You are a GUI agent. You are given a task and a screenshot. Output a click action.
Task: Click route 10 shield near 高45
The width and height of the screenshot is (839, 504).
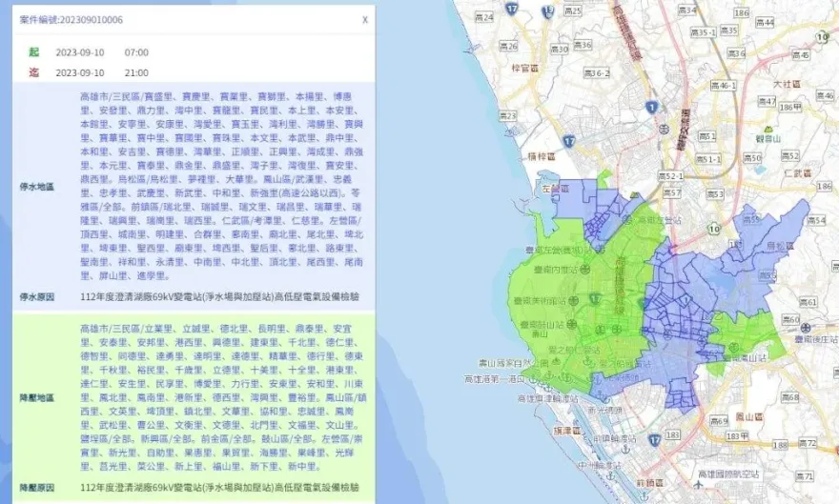coord(824,37)
